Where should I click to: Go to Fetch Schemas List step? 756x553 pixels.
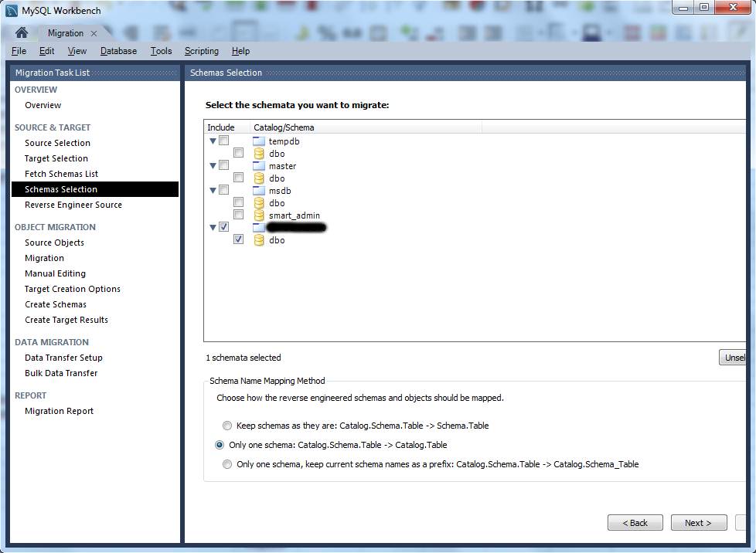click(x=61, y=174)
